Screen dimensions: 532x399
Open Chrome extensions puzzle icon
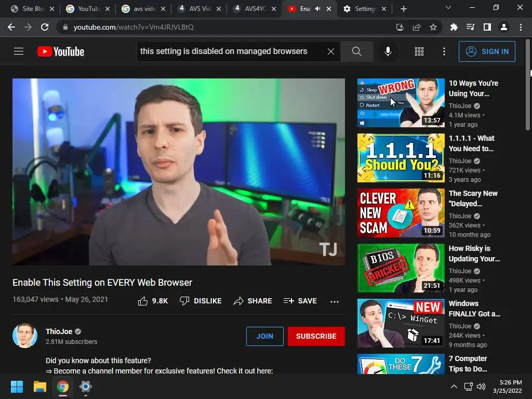[x=454, y=27]
